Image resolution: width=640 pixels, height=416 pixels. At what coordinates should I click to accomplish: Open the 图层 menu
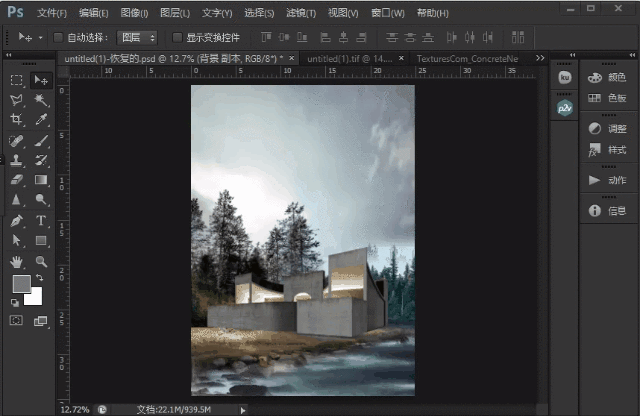[175, 13]
